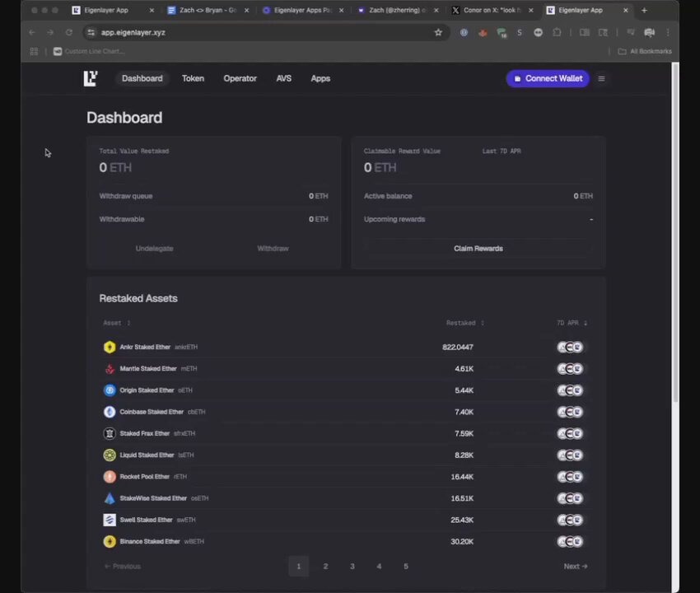The width and height of the screenshot is (700, 593).
Task: Click the Mantle Staked Ether asset icon
Action: click(x=110, y=369)
